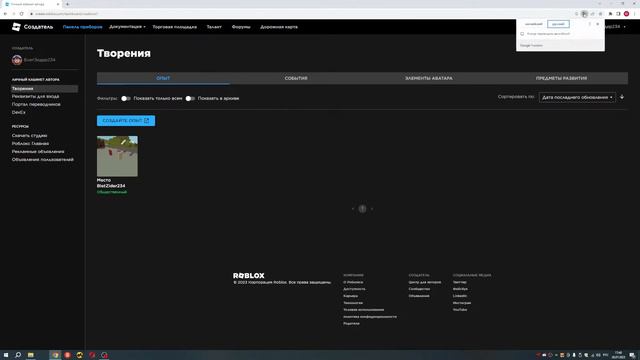The image size is (640, 360).
Task: Open Скачать студию in the sidebar
Action: (29, 136)
